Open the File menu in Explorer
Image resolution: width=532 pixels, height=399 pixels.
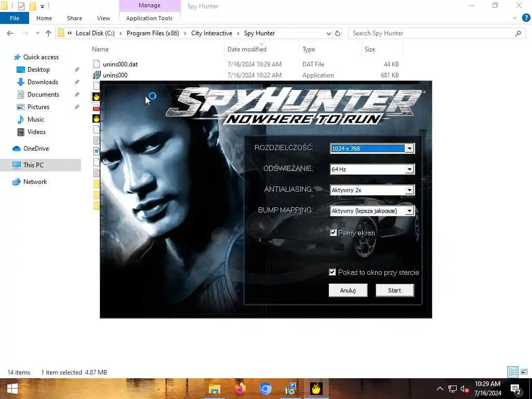coord(15,18)
